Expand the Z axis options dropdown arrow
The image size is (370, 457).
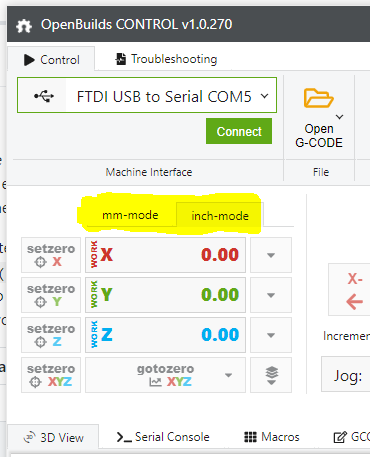coord(271,335)
